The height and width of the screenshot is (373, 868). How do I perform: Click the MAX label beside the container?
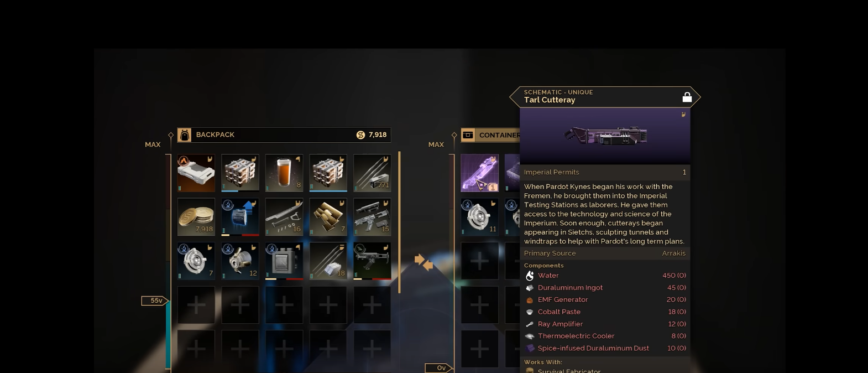pyautogui.click(x=436, y=144)
